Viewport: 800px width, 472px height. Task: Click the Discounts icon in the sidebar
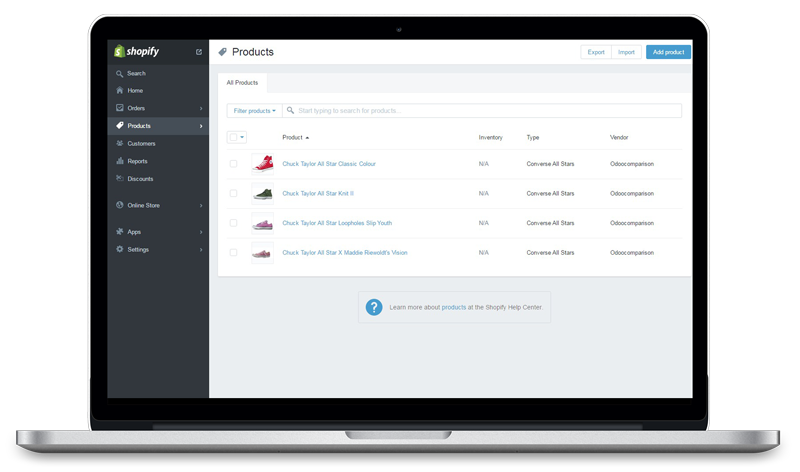[x=120, y=179]
